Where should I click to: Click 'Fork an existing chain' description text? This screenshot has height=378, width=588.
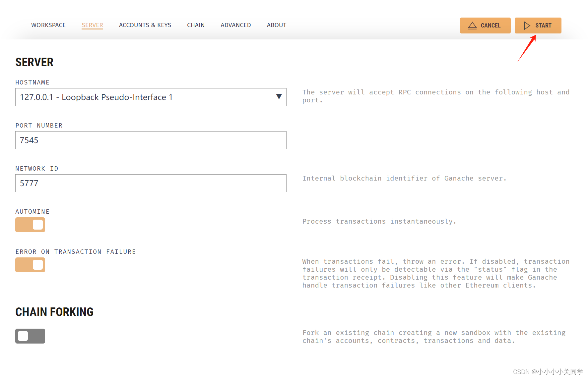(x=434, y=337)
